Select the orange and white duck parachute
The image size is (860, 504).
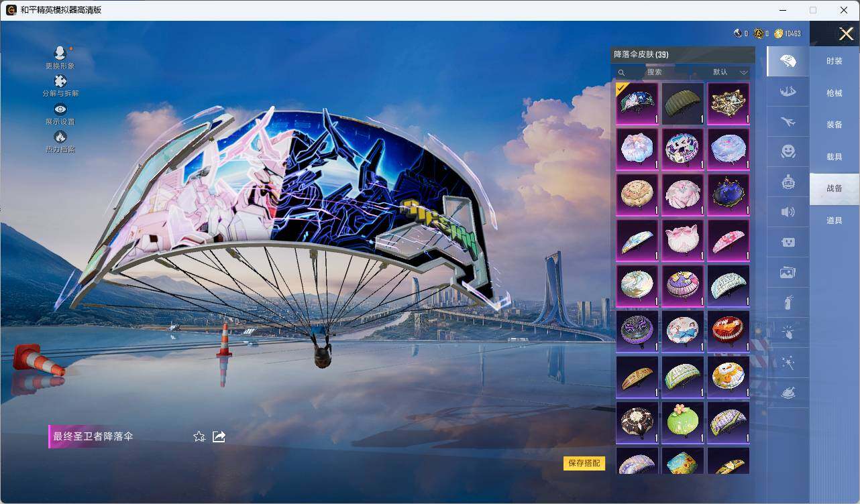(729, 377)
